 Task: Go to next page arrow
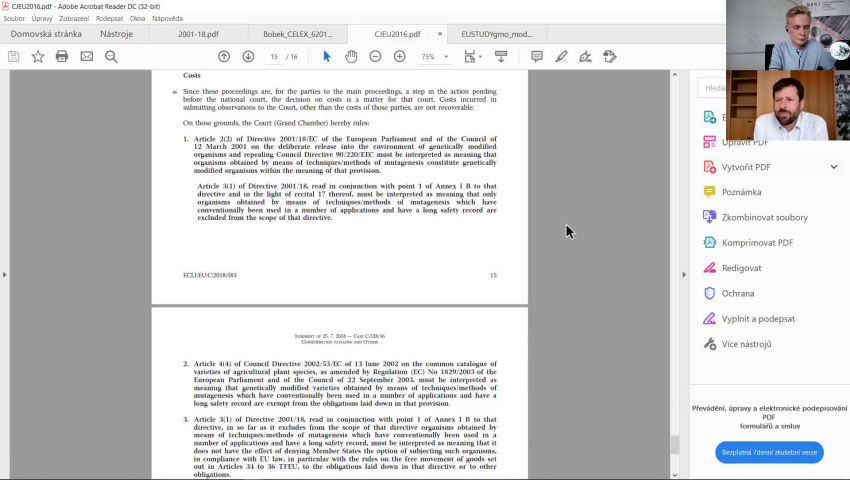[x=248, y=56]
